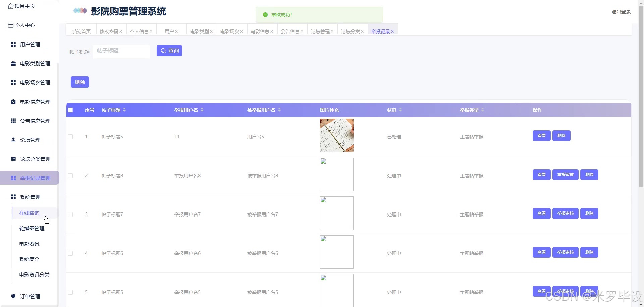Sort by 状态 column arrows
Image resolution: width=644 pixels, height=307 pixels.
[400, 110]
